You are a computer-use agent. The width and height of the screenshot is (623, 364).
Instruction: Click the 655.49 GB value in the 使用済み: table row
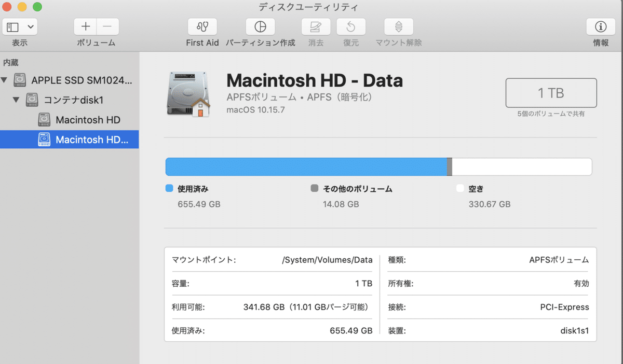pos(351,330)
